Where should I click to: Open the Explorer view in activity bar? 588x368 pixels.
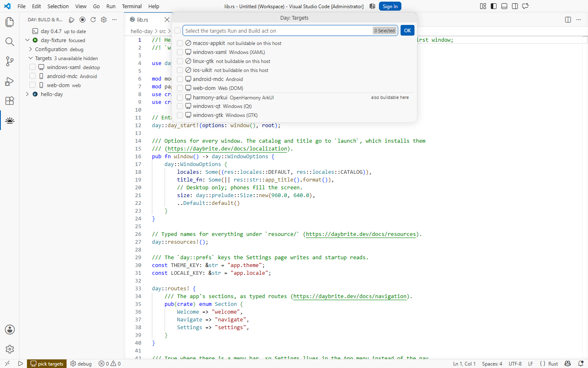pyautogui.click(x=10, y=22)
